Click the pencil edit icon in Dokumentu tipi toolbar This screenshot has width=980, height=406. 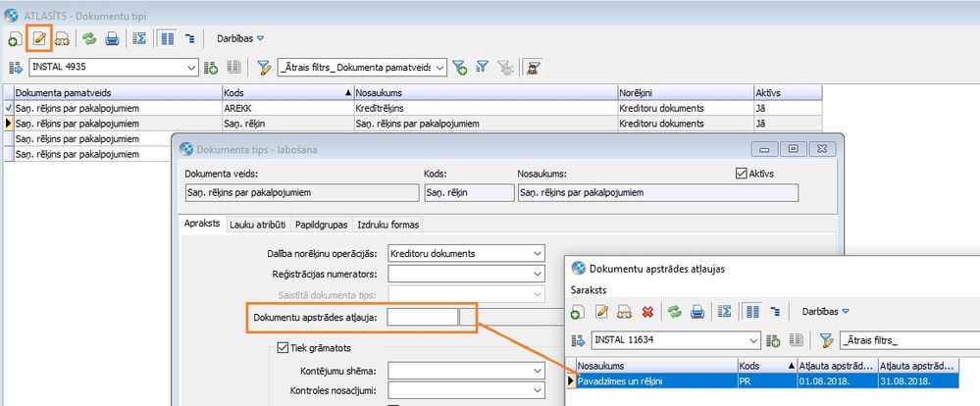39,38
